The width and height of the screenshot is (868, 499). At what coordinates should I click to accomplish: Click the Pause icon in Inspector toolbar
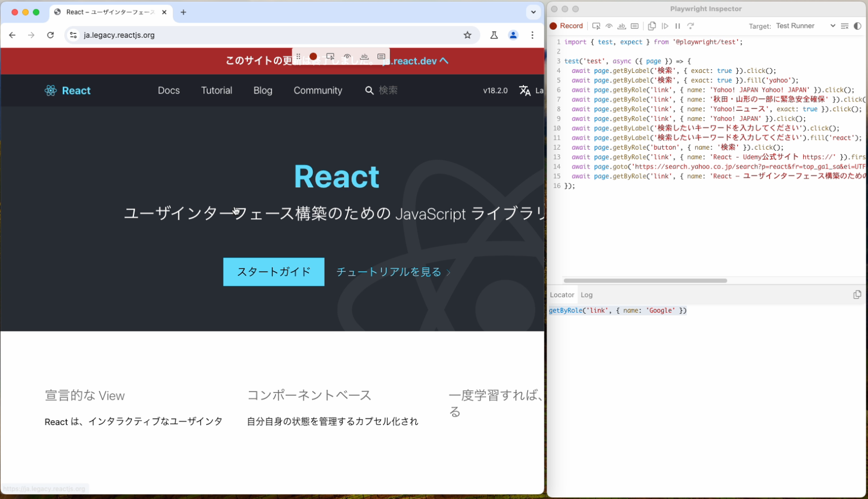pos(677,26)
